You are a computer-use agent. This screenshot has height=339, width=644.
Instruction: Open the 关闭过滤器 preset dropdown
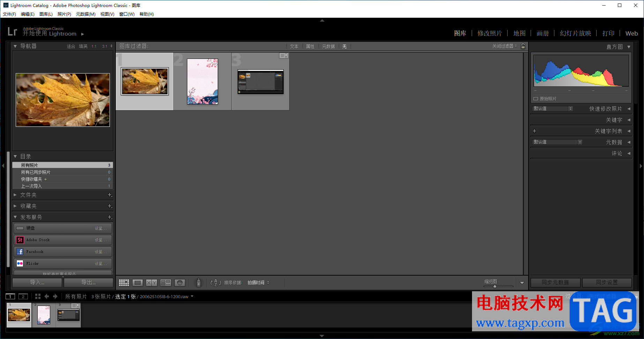pyautogui.click(x=504, y=46)
